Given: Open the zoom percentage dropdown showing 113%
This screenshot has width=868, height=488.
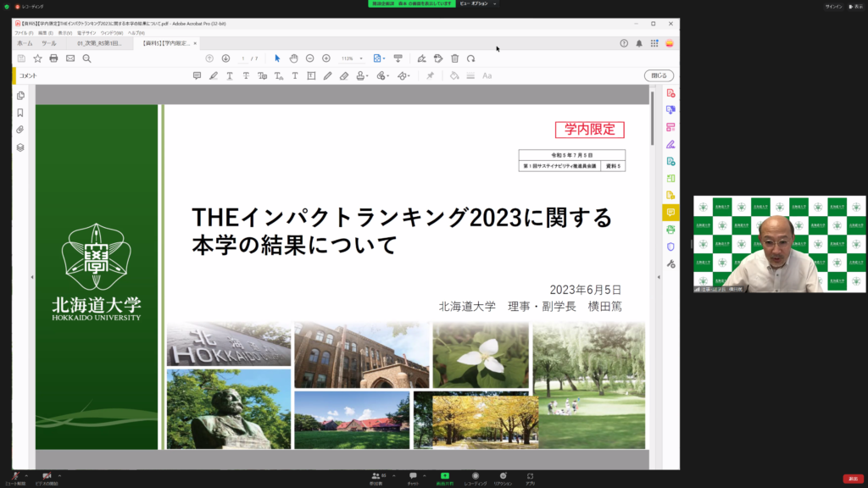Looking at the screenshot, I should (x=353, y=58).
